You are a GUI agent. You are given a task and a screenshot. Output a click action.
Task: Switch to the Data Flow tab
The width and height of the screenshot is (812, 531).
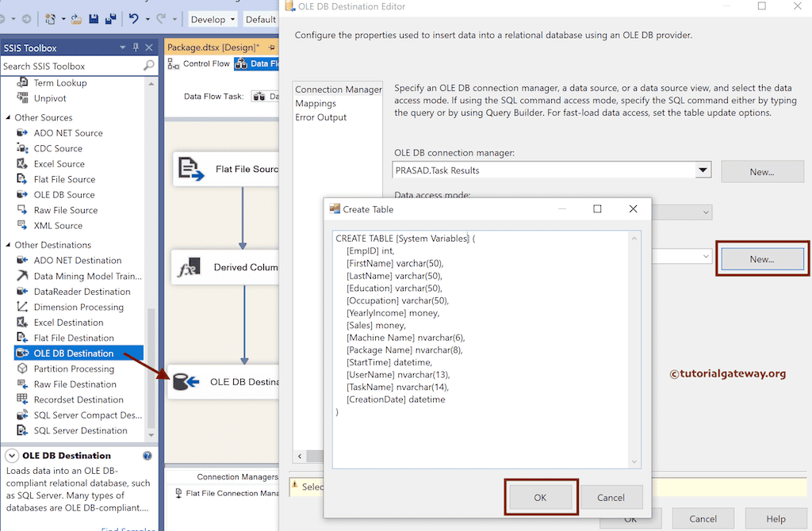point(256,63)
